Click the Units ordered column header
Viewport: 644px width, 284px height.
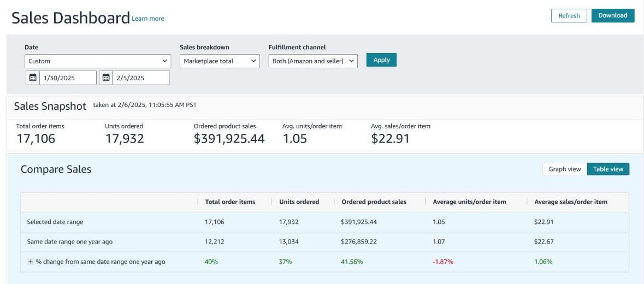point(299,202)
